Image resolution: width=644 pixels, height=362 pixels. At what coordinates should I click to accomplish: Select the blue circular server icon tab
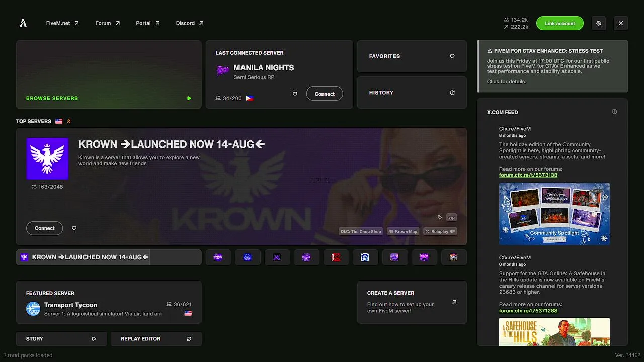[x=247, y=257]
